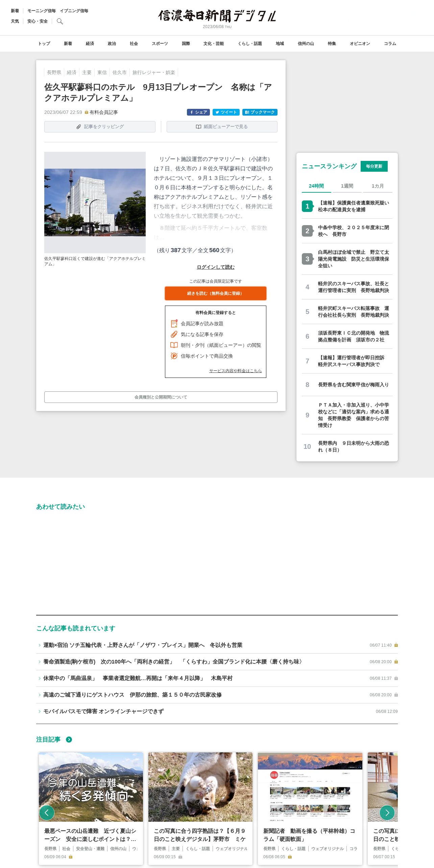The image size is (434, 868).
Task: Click 新着 link in top-left header
Action: [15, 11]
